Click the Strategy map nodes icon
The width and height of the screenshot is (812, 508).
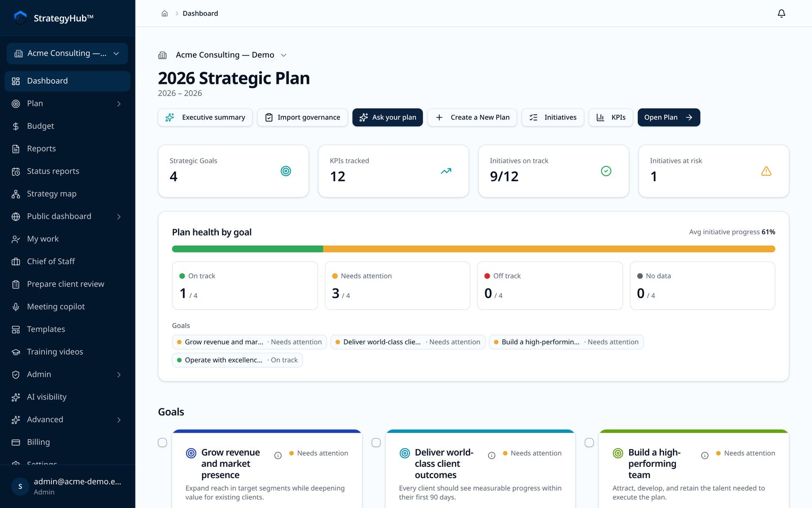point(16,194)
